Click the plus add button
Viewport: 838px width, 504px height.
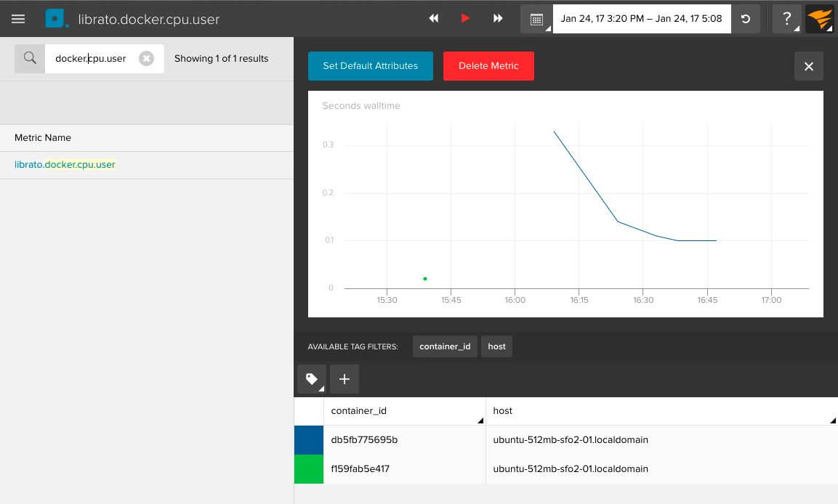pyautogui.click(x=345, y=379)
